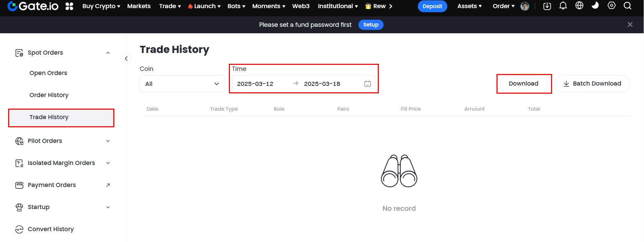Select Order History in sidebar
The width and height of the screenshot is (644, 242).
point(49,95)
